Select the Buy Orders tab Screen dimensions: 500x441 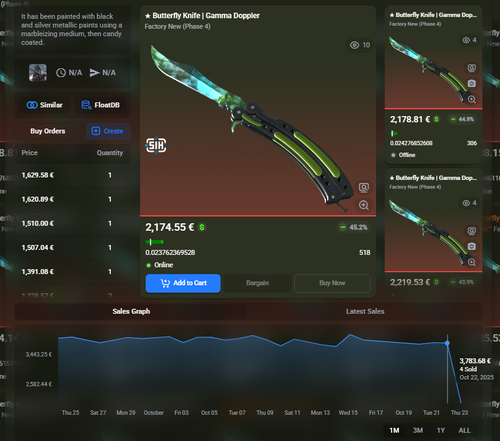(x=48, y=131)
